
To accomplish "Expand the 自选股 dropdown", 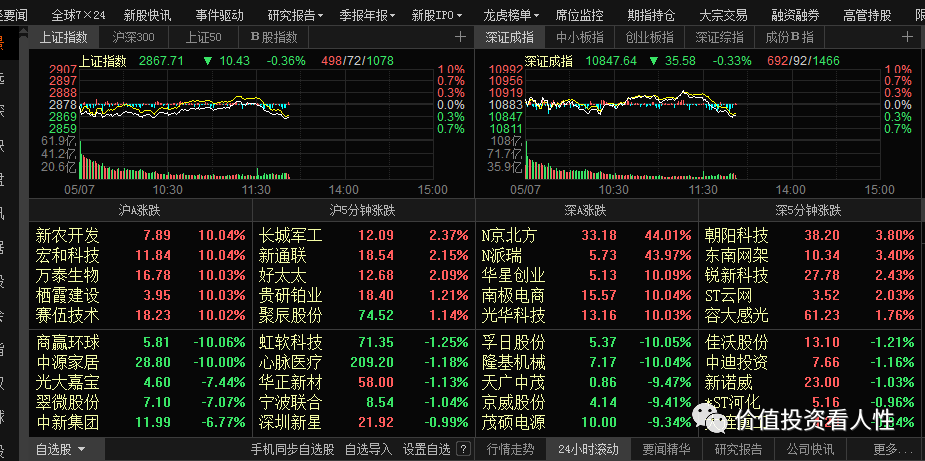I will 61,449.
